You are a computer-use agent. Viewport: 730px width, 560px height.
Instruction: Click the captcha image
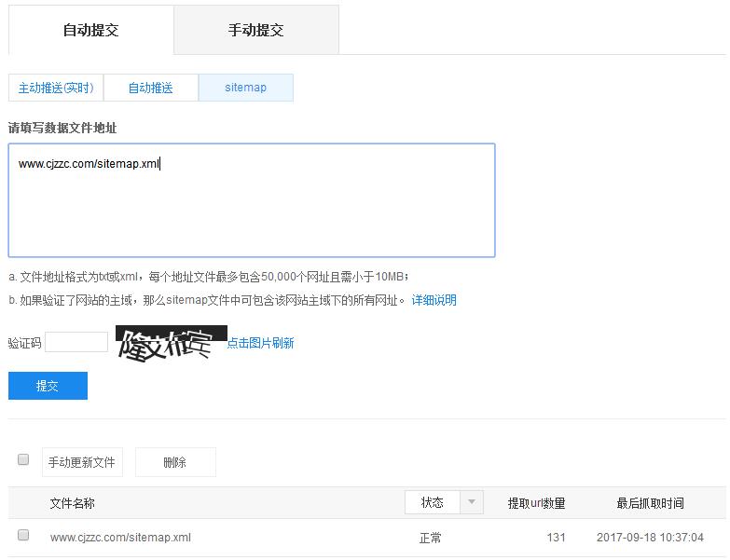pos(171,343)
